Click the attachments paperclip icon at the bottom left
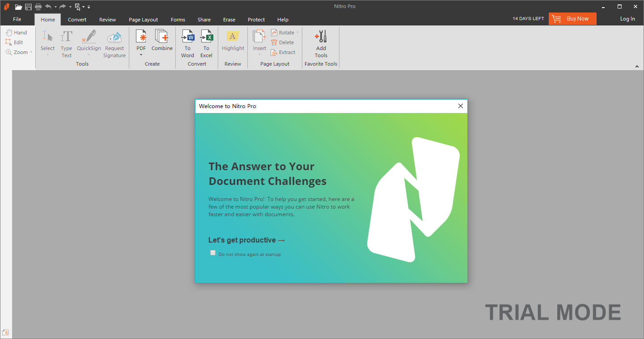The width and height of the screenshot is (644, 339). click(6, 332)
